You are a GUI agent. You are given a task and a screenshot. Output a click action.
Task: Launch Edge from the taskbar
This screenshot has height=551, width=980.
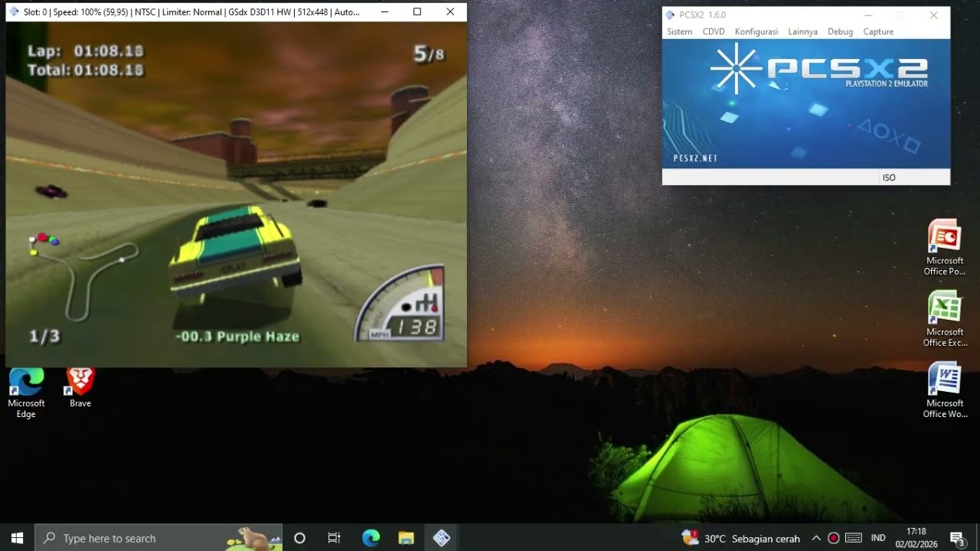(x=371, y=538)
